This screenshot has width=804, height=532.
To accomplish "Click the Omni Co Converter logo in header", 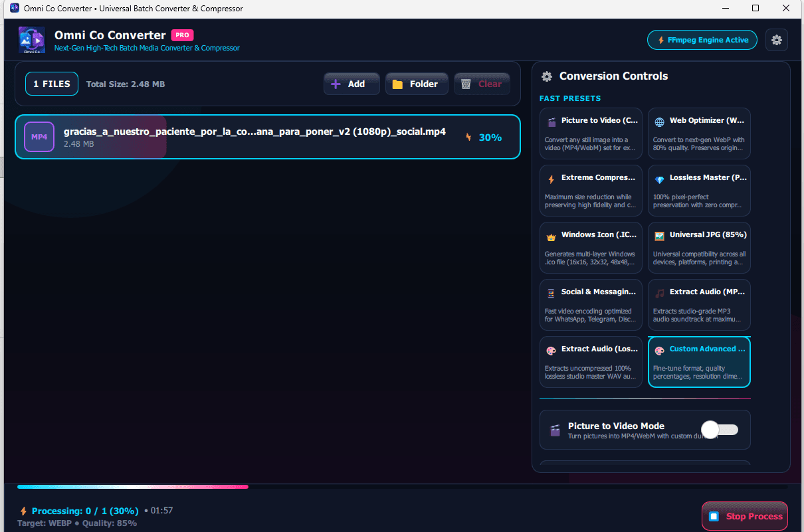I will tap(32, 40).
